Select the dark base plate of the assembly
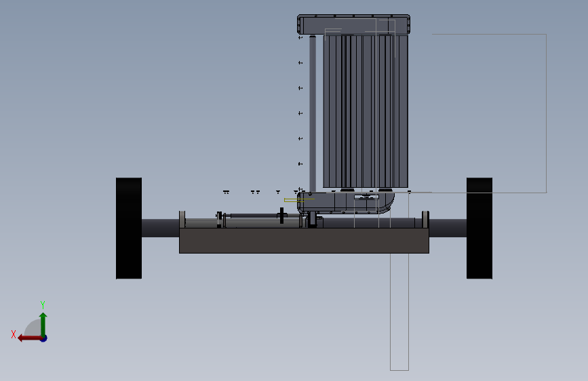 [304, 241]
